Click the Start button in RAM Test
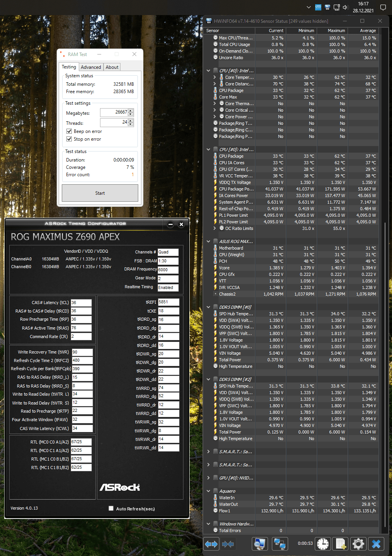Viewport: 392px width, 556px height. click(100, 193)
